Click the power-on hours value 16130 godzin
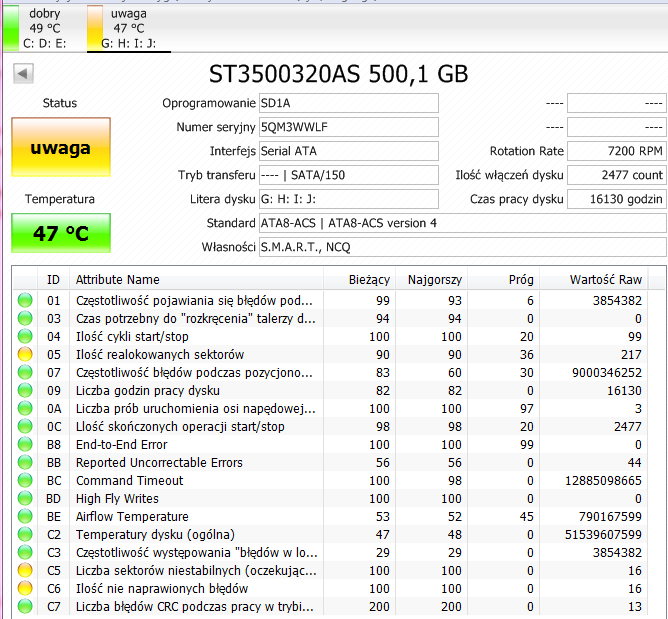Image resolution: width=668 pixels, height=619 pixels. 616,199
